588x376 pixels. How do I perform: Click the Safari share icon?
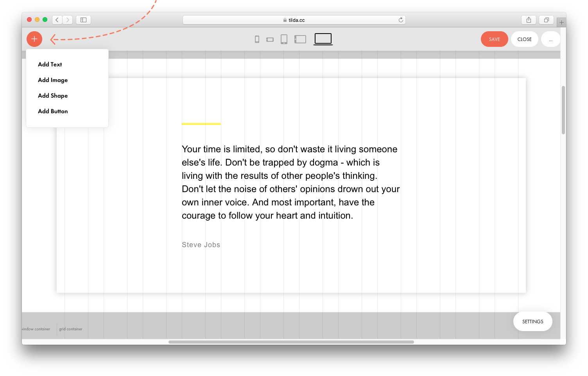point(529,20)
